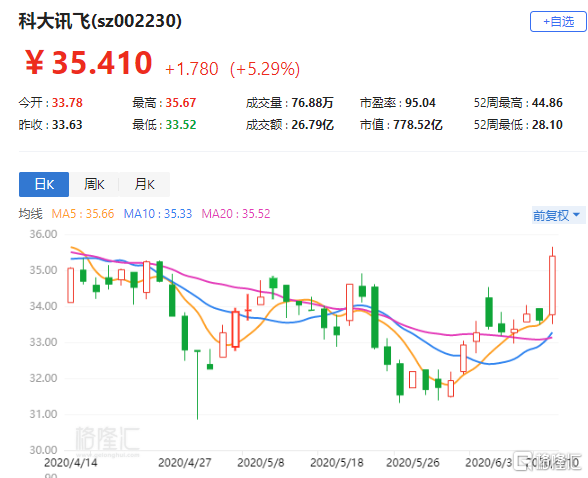Click the 2020/4/27 date label
The height and width of the screenshot is (478, 588).
[x=184, y=463]
